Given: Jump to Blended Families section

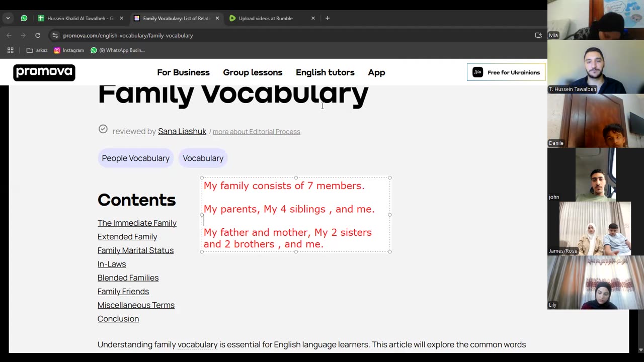Looking at the screenshot, I should point(128,278).
